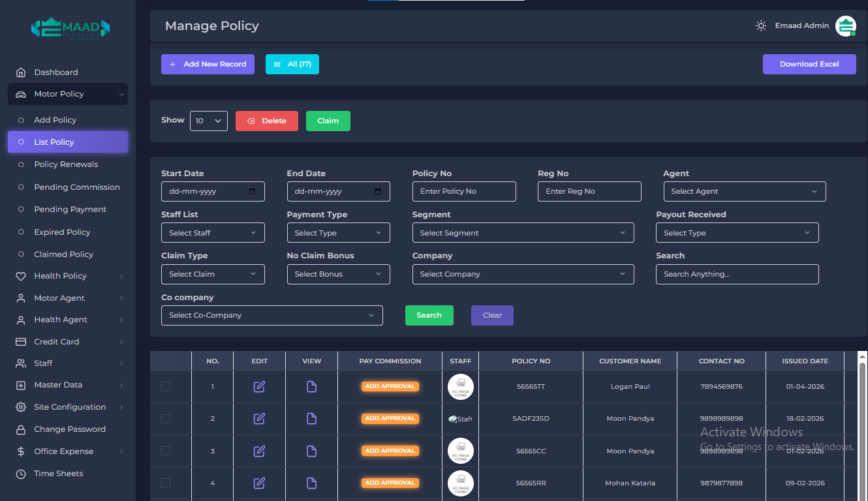Screen dimensions: 868x501
Task: Tick the checkbox for row 3
Action: pyautogui.click(x=165, y=451)
